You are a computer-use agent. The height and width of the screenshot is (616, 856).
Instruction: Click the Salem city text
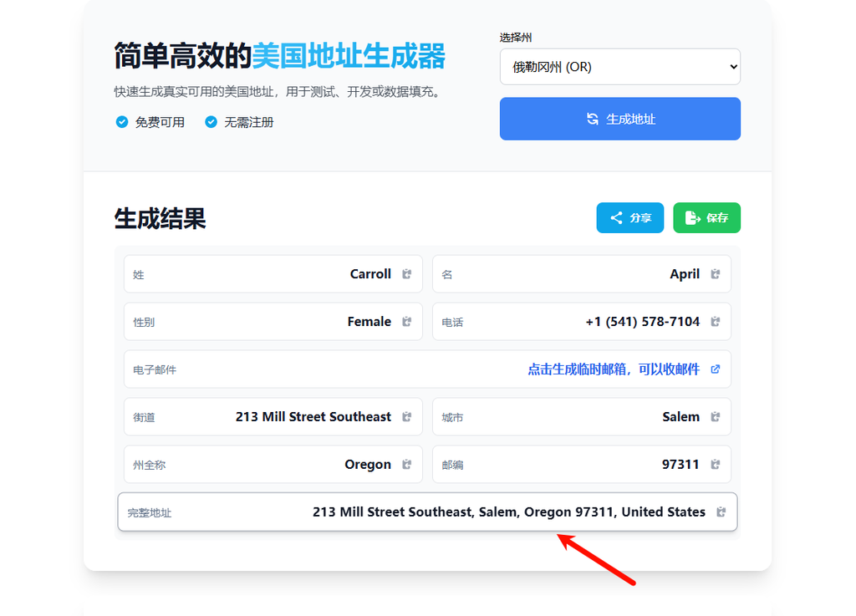click(680, 417)
